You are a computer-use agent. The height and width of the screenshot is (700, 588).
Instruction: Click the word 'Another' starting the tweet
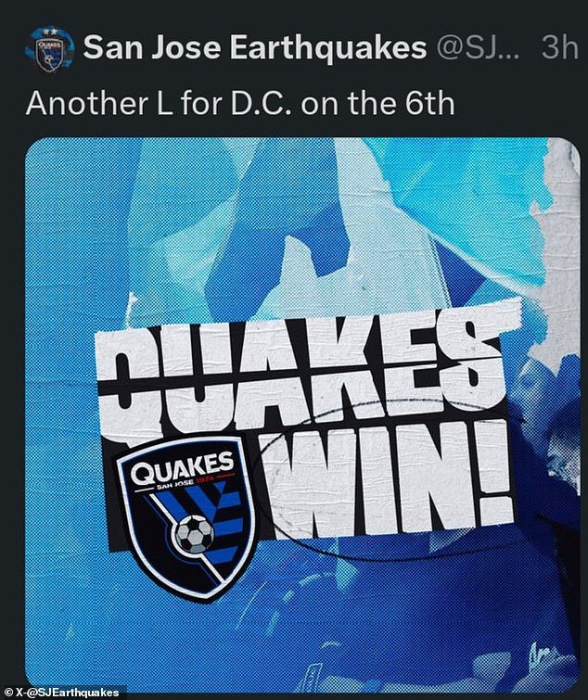point(83,104)
